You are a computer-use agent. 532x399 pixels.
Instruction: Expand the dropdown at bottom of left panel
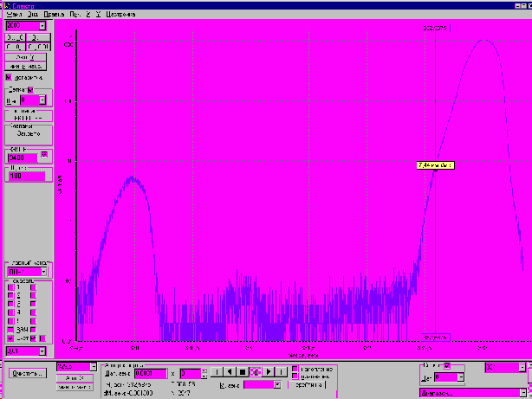click(43, 352)
